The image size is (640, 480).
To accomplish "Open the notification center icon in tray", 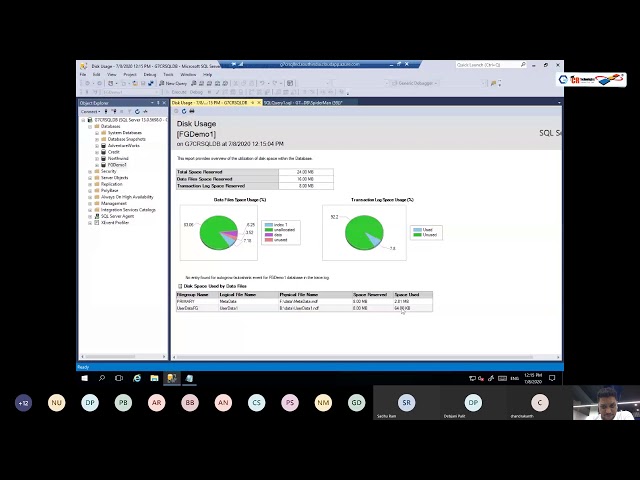I will tap(552, 378).
